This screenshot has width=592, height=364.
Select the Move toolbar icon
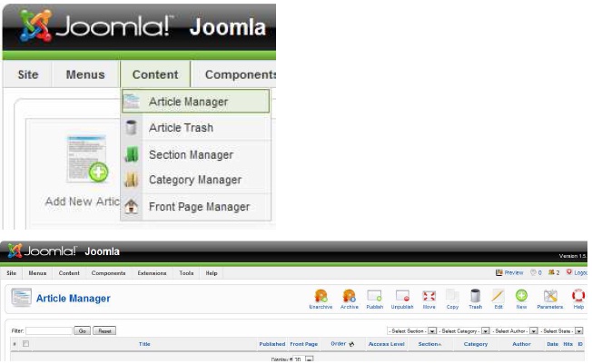click(x=429, y=296)
